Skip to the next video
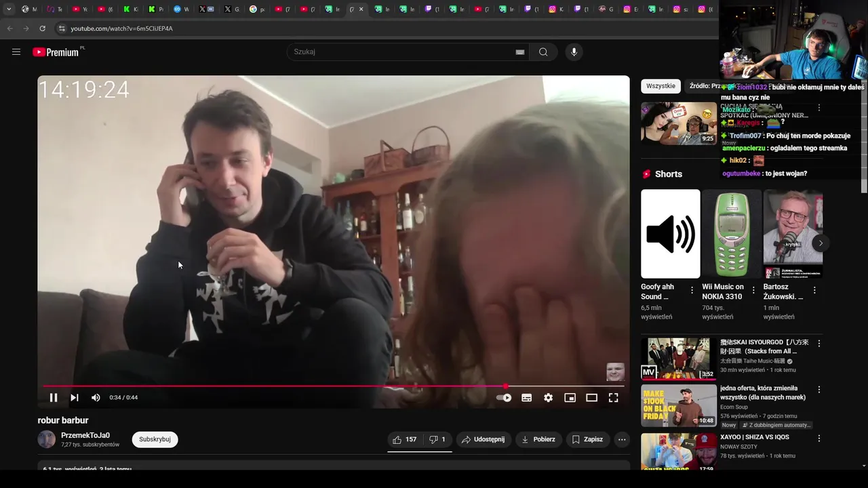Screen dimensions: 868x488 click(x=75, y=398)
